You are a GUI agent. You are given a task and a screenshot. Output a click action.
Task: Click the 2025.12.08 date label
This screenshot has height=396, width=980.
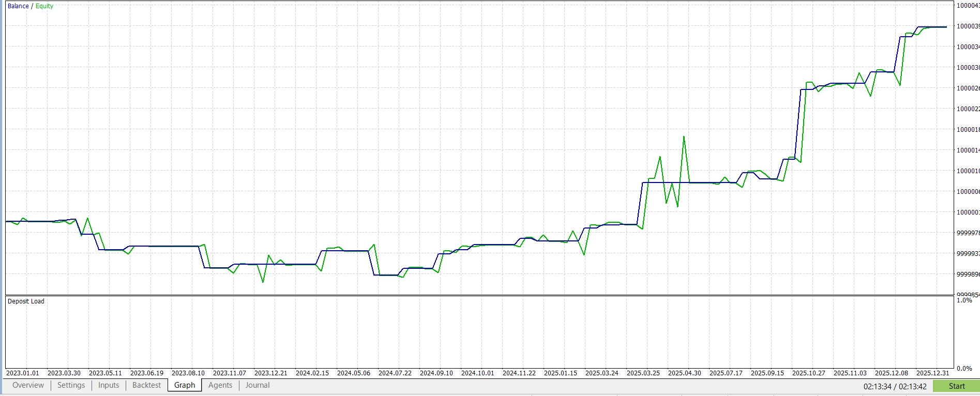(892, 373)
